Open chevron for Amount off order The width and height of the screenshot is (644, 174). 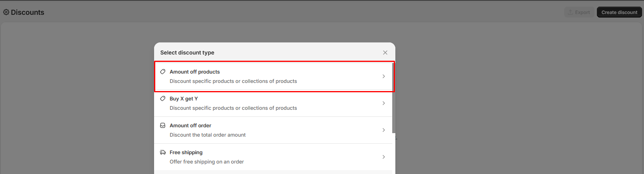click(x=384, y=130)
